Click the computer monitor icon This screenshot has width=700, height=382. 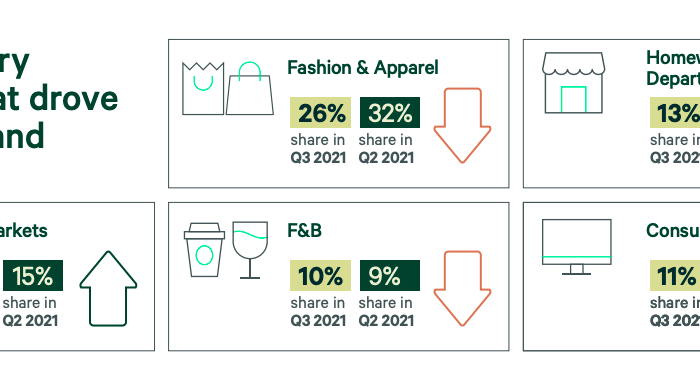576,247
